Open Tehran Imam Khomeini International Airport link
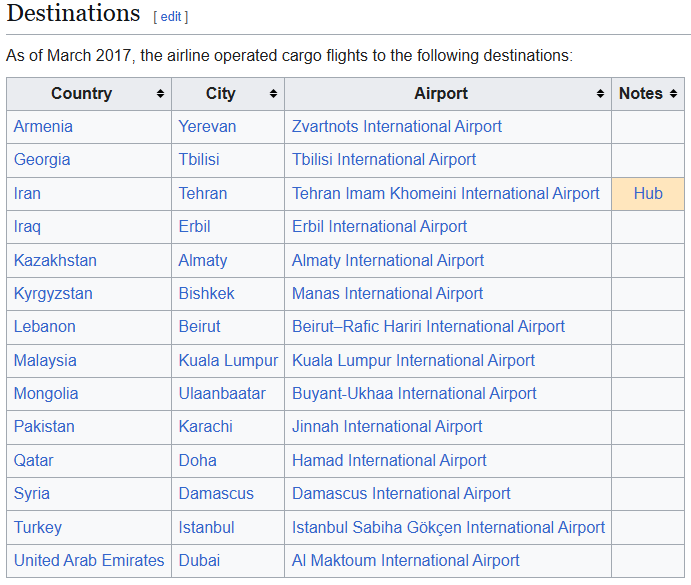 [x=446, y=194]
